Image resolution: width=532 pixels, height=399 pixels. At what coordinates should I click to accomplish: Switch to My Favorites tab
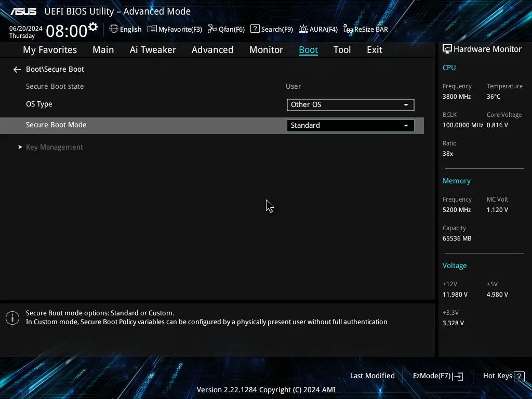[50, 50]
